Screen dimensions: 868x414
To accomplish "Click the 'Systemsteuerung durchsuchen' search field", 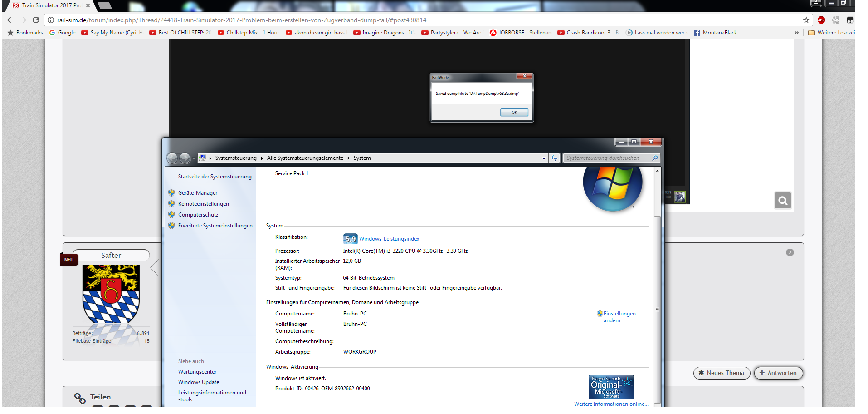I will (x=611, y=158).
